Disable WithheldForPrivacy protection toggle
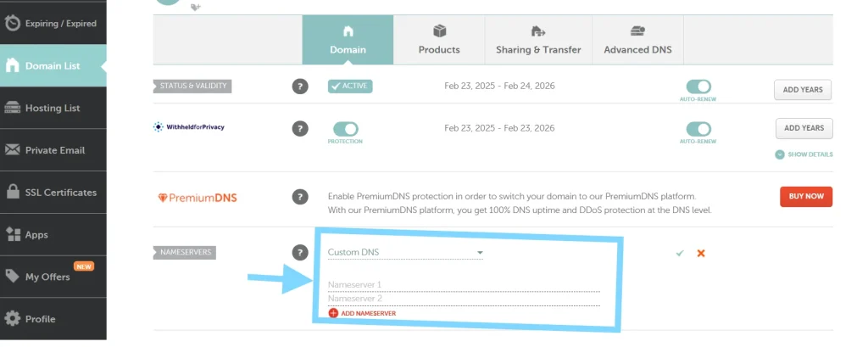This screenshot has width=868, height=347. coord(345,129)
